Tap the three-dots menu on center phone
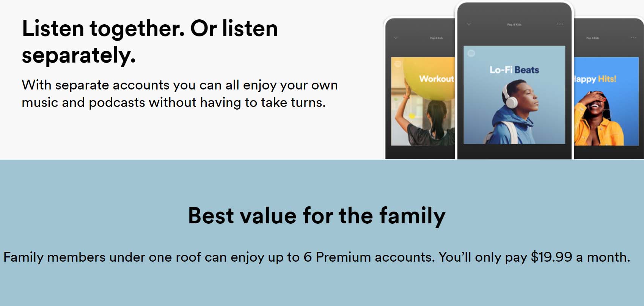644x306 pixels. (560, 24)
